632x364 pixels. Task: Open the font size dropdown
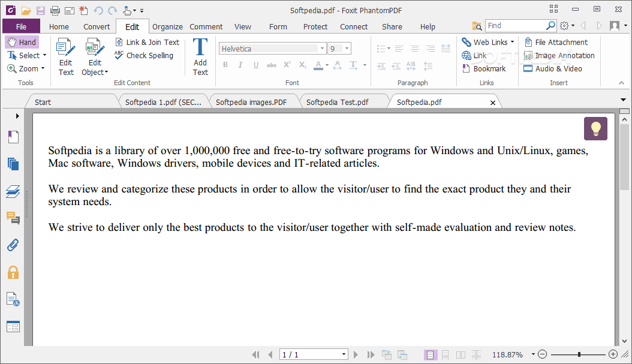347,49
